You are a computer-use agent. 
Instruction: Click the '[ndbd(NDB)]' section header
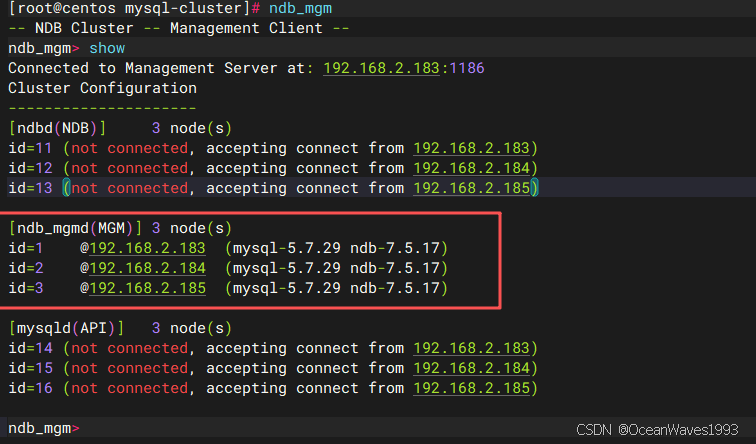point(57,128)
